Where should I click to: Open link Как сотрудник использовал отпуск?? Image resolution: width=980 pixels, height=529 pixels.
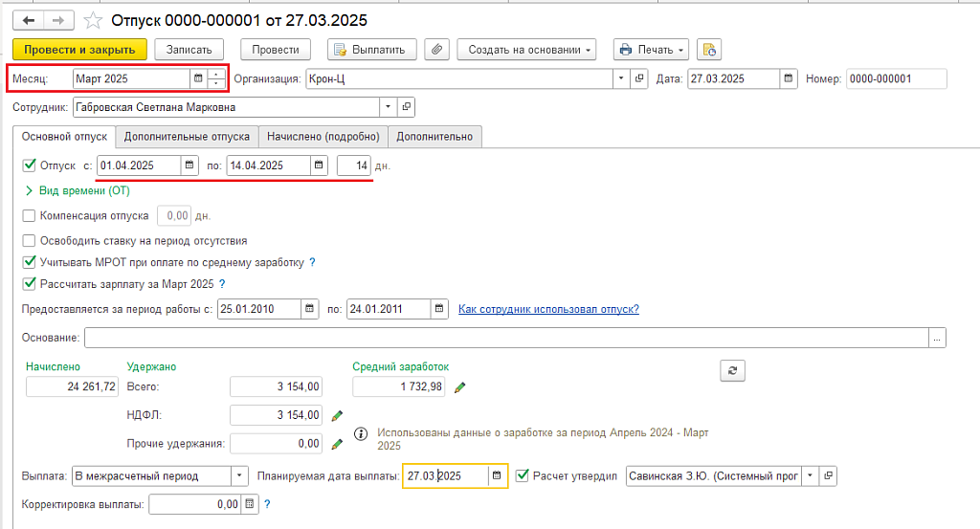click(548, 309)
